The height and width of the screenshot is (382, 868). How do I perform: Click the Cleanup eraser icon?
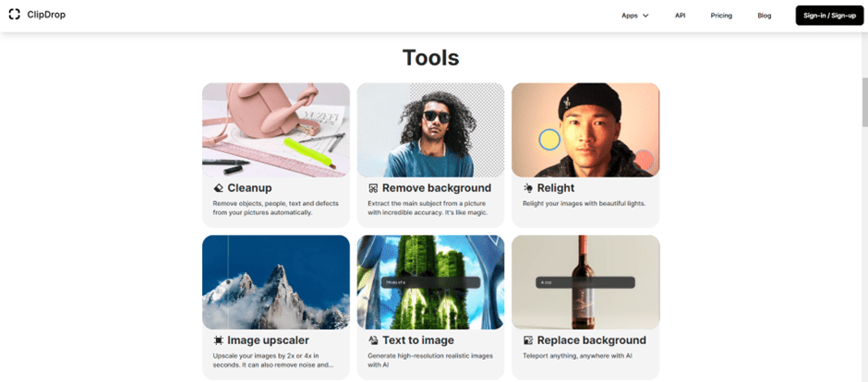pos(218,188)
